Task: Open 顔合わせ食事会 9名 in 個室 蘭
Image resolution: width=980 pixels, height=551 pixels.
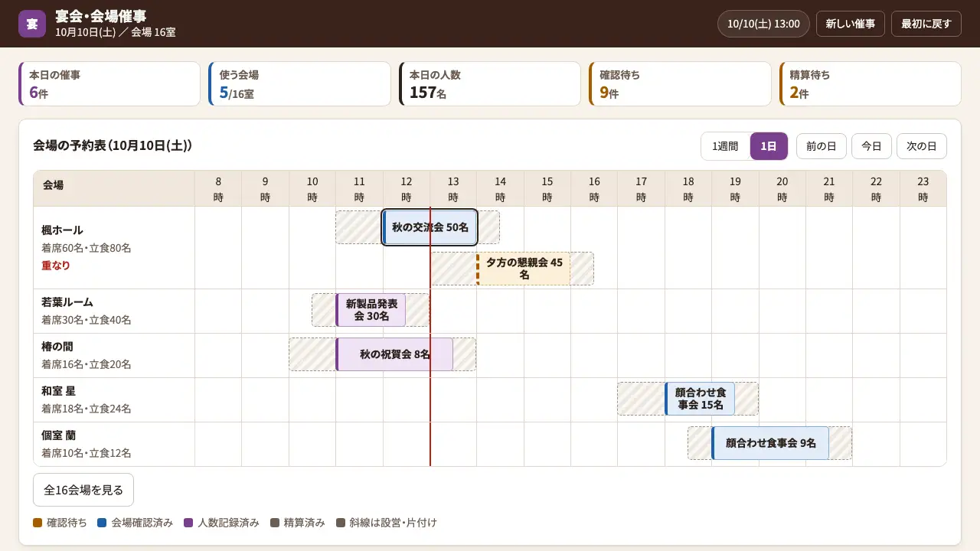Action: (770, 443)
